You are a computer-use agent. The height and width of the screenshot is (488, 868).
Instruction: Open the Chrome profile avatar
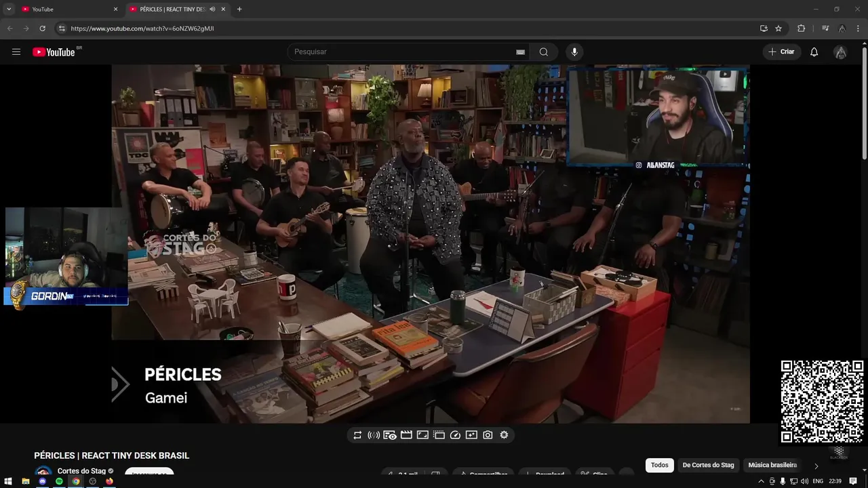click(x=842, y=28)
